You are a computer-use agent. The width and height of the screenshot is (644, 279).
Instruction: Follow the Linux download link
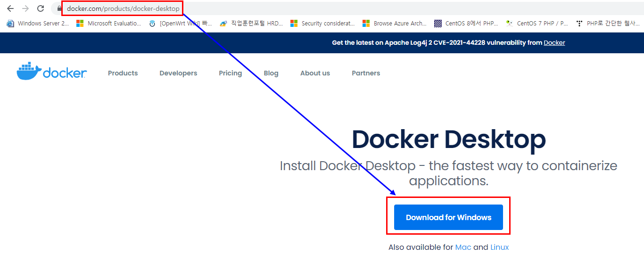(x=499, y=247)
